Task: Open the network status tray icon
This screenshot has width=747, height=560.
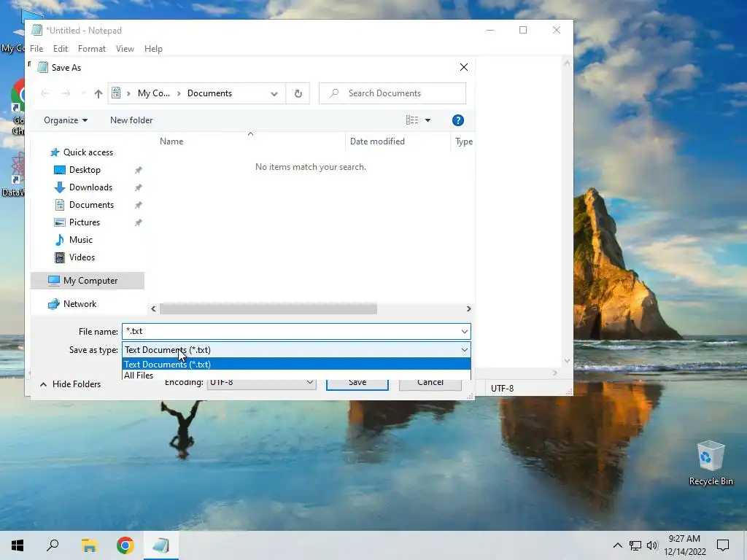Action: 635,545
